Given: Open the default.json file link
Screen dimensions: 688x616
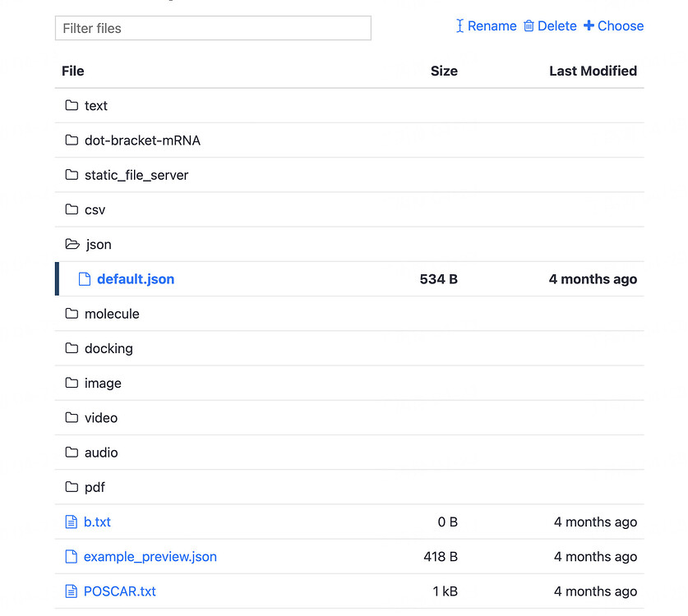Looking at the screenshot, I should pos(136,279).
